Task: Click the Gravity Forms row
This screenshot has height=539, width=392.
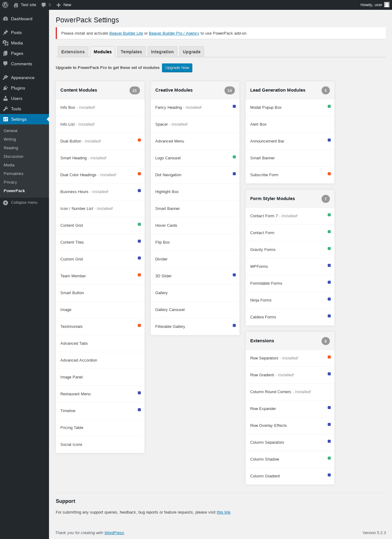Action: [x=290, y=250]
